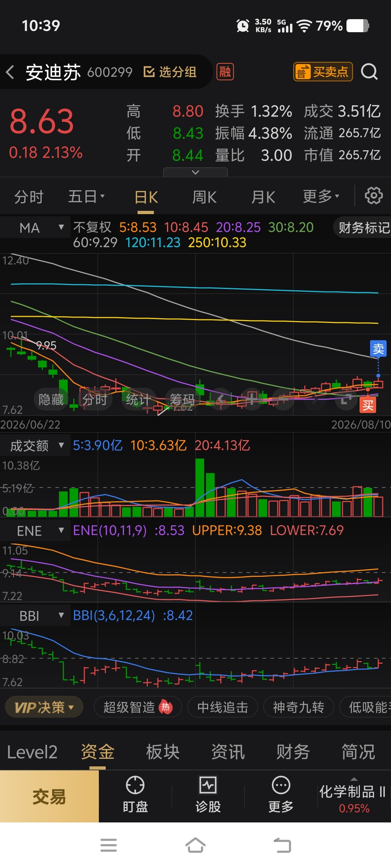
Task: Open the 统计 statistics tool
Action: click(138, 399)
